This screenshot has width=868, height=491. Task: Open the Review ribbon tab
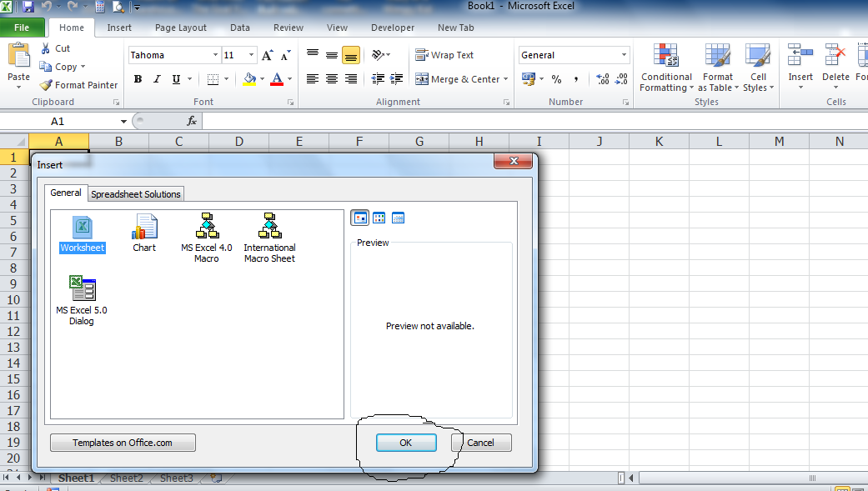[288, 28]
